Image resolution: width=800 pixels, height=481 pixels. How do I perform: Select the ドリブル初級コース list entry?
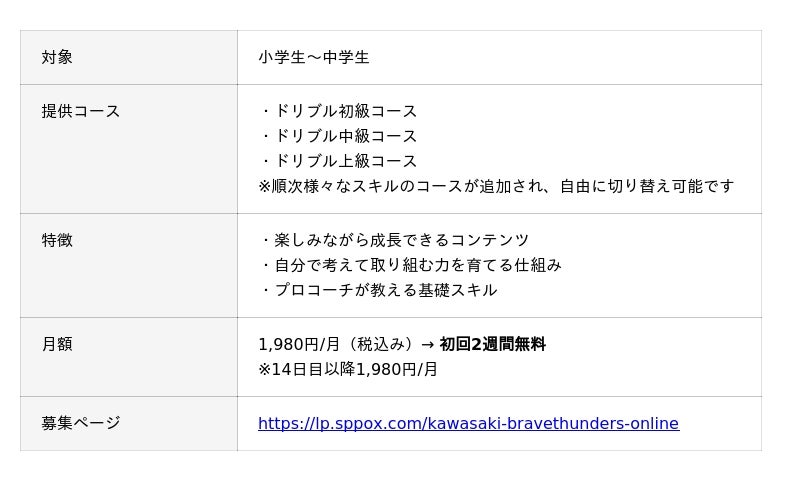coord(345,111)
